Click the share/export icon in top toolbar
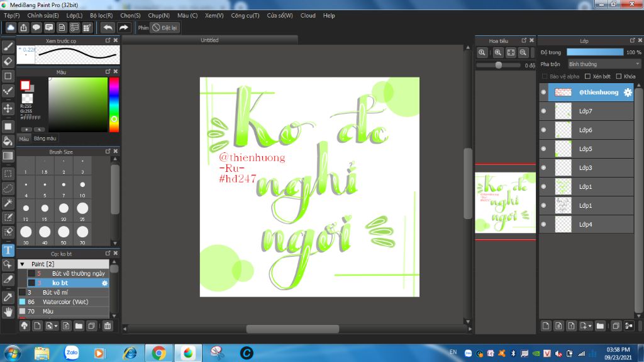The height and width of the screenshot is (362, 644). [x=23, y=28]
